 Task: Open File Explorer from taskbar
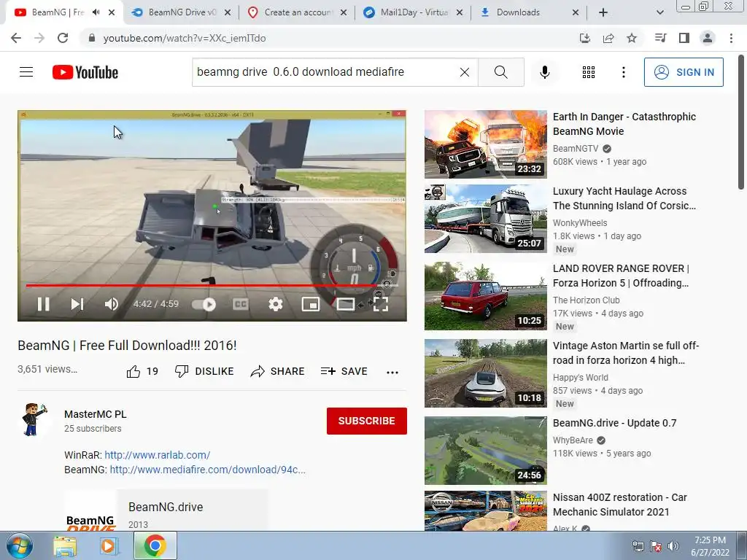(x=65, y=545)
